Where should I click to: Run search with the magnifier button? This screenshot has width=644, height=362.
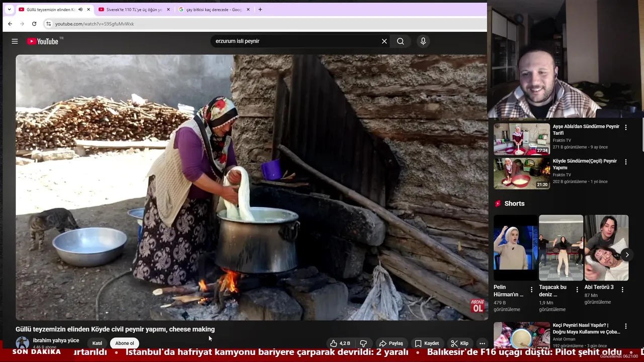(x=400, y=41)
